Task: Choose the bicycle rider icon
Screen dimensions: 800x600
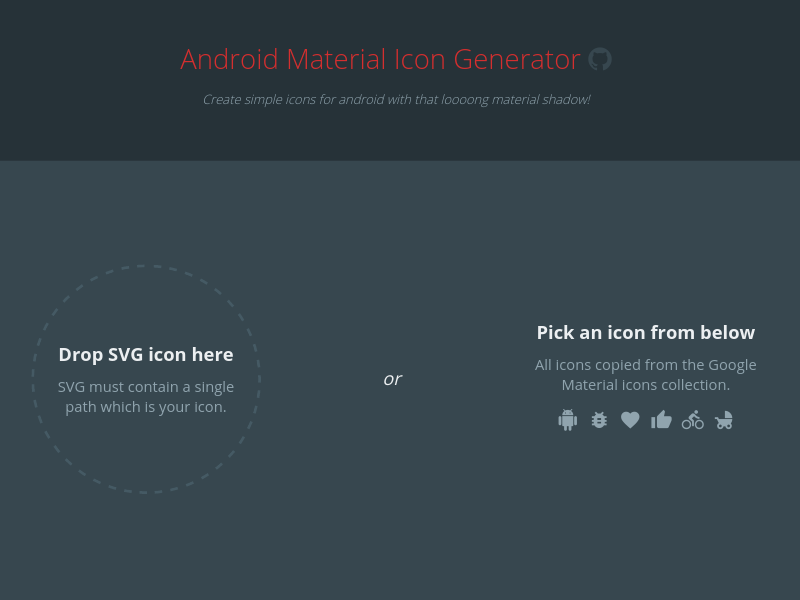Action: click(x=693, y=420)
